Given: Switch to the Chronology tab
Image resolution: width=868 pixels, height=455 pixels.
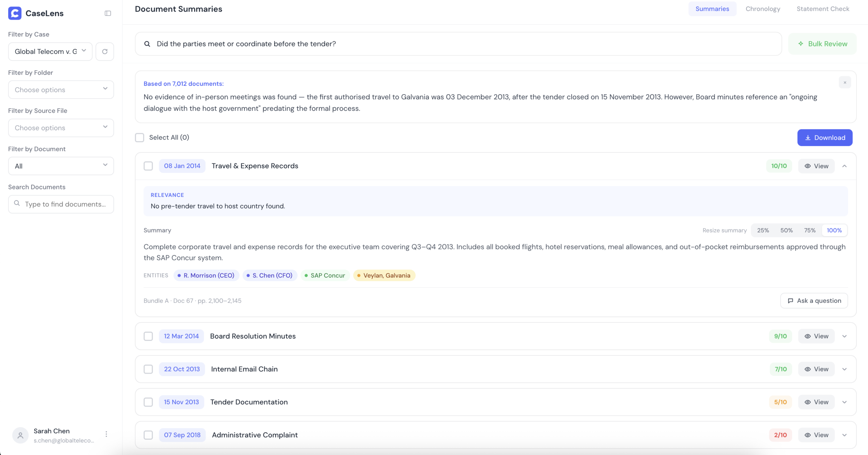Looking at the screenshot, I should [x=763, y=9].
